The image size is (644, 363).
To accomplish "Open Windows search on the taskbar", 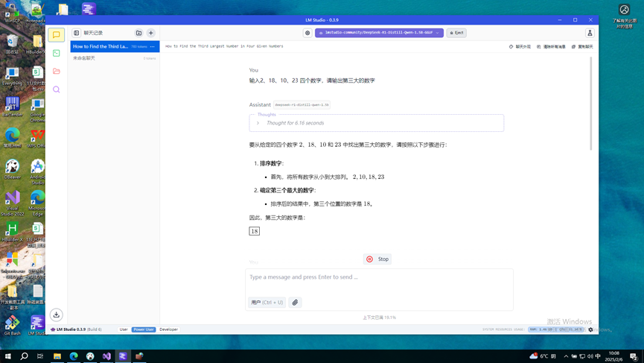I will pos(25,356).
